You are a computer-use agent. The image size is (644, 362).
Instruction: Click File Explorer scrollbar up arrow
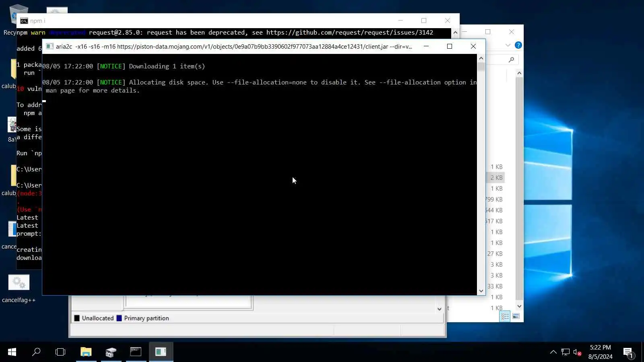point(519,73)
